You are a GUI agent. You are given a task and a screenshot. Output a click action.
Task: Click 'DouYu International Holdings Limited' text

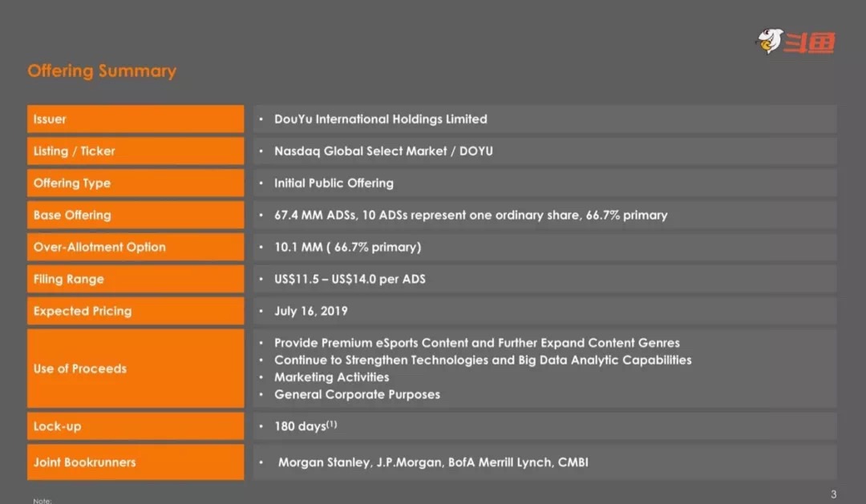[381, 119]
